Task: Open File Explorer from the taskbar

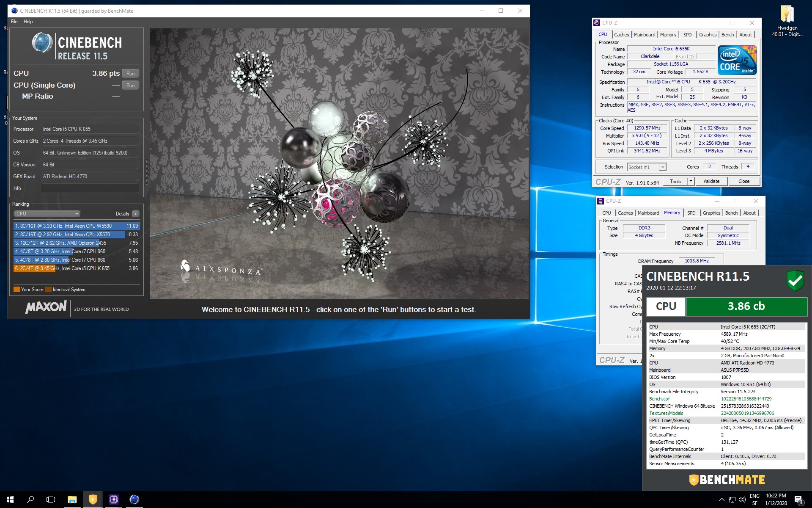Action: (72, 500)
